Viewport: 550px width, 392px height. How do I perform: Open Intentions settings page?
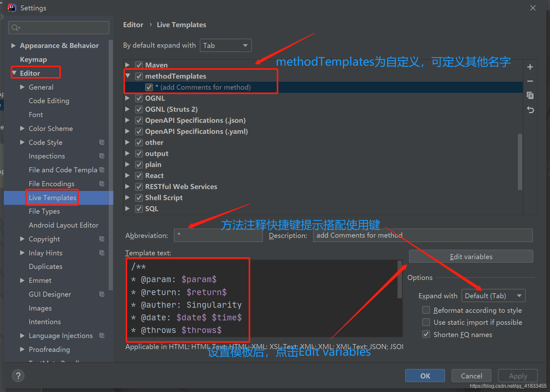coord(45,322)
